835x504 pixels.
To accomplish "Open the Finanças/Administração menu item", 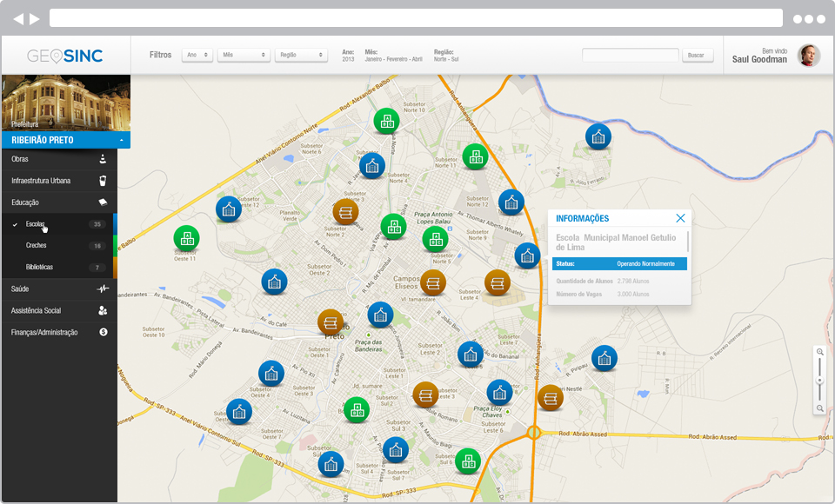I will point(60,333).
